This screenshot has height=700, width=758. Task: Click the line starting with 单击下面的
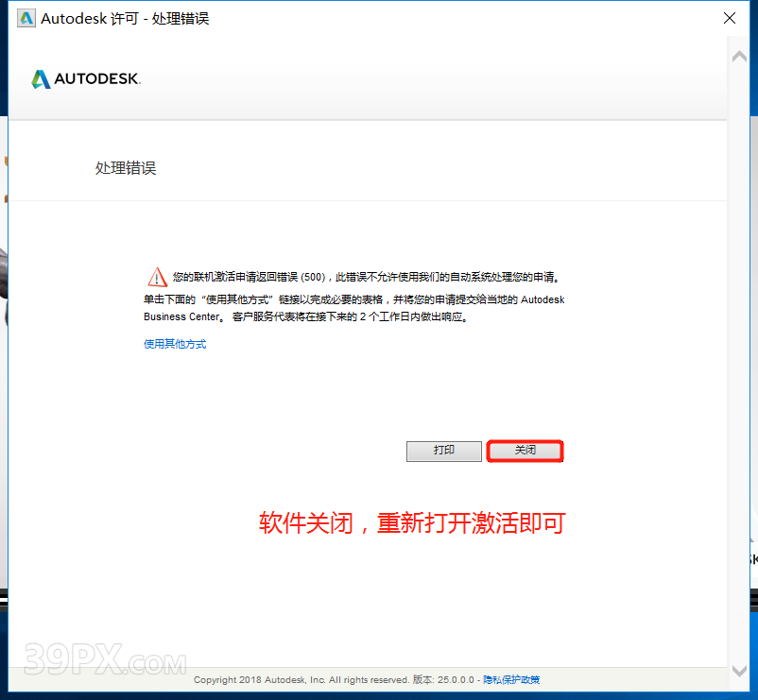point(353,299)
